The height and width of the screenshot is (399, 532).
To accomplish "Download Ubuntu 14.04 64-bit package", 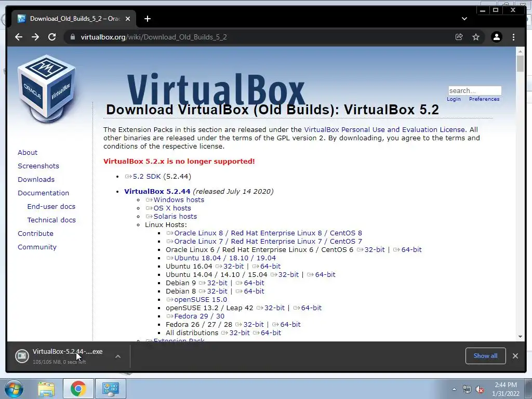I will pyautogui.click(x=321, y=274).
